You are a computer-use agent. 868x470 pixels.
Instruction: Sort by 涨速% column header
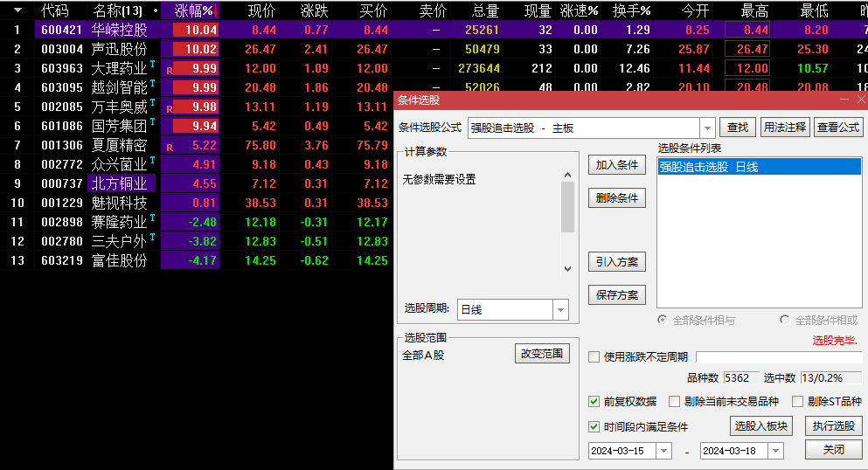(x=579, y=10)
